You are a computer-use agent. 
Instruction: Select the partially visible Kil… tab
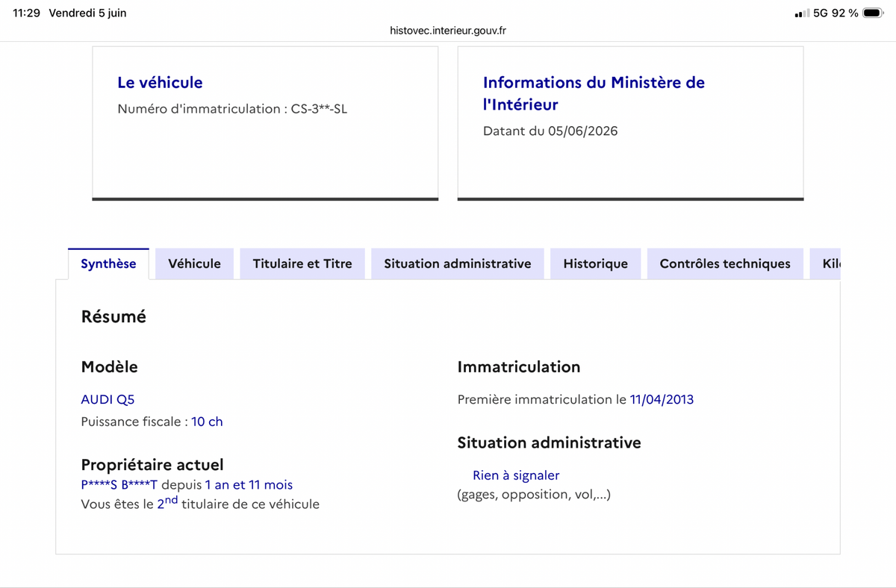(826, 263)
